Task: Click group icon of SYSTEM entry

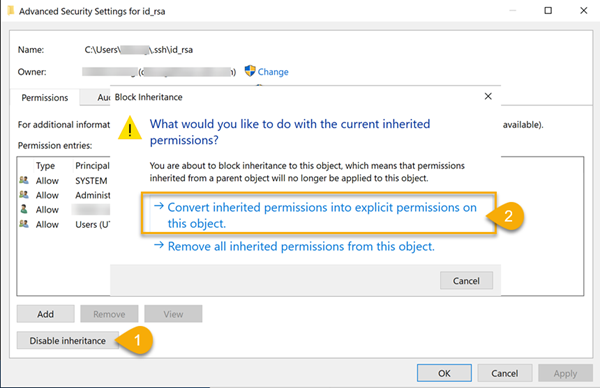Action: pyautogui.click(x=24, y=180)
